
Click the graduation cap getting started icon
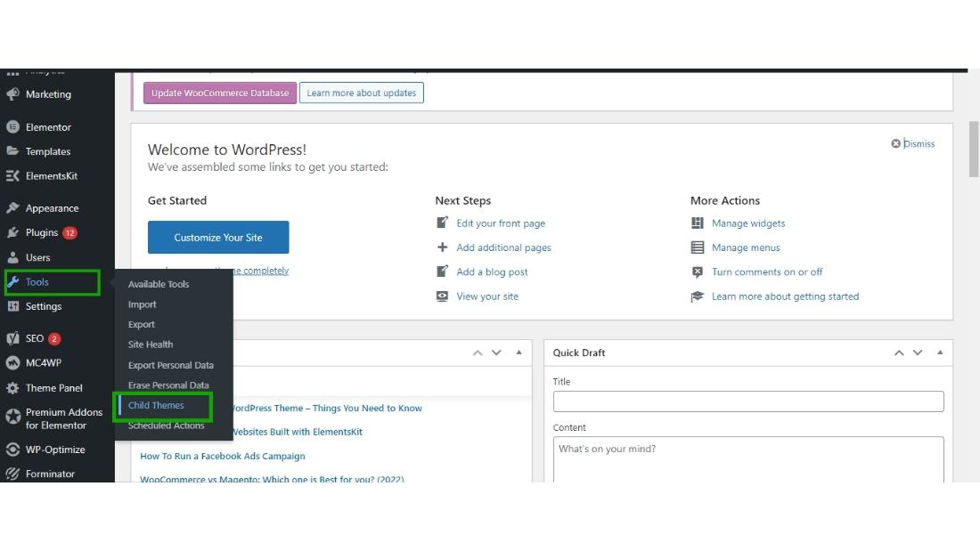click(698, 296)
